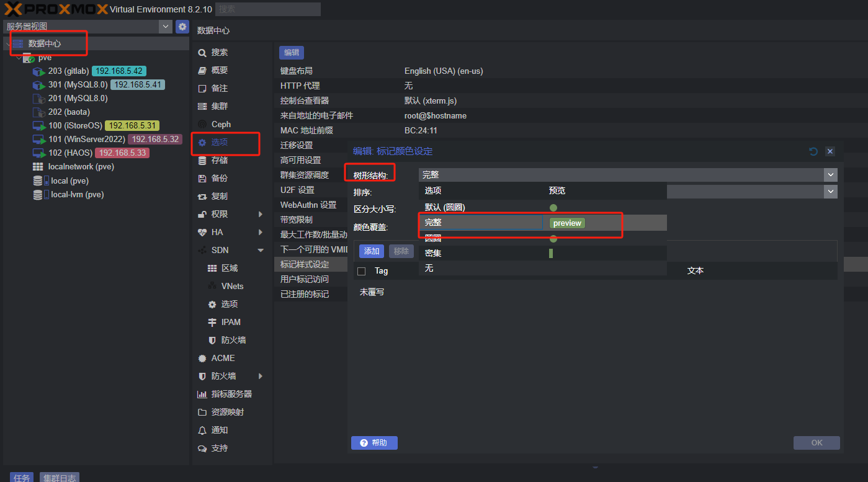868x482 pixels.
Task: Expand the 权限 submenu arrow
Action: (x=261, y=215)
